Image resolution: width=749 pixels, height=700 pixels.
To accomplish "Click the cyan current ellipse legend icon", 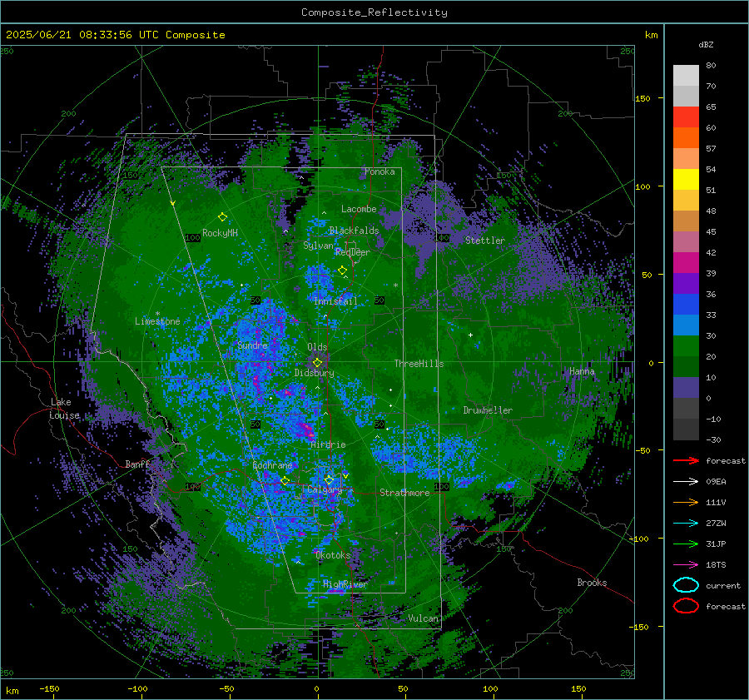I will (x=686, y=585).
